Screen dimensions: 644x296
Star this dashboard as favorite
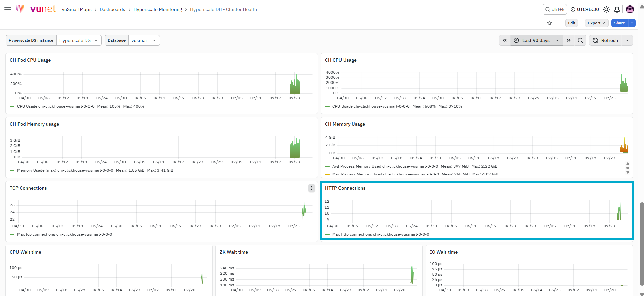(549, 23)
